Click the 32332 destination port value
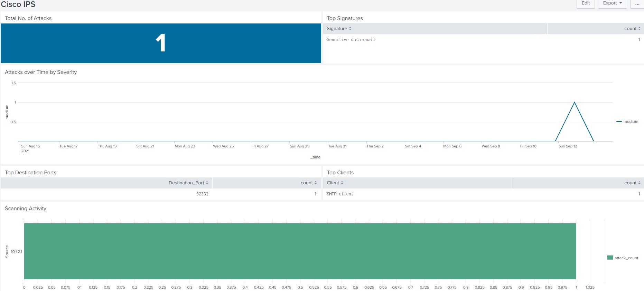644x291 pixels. (202, 194)
